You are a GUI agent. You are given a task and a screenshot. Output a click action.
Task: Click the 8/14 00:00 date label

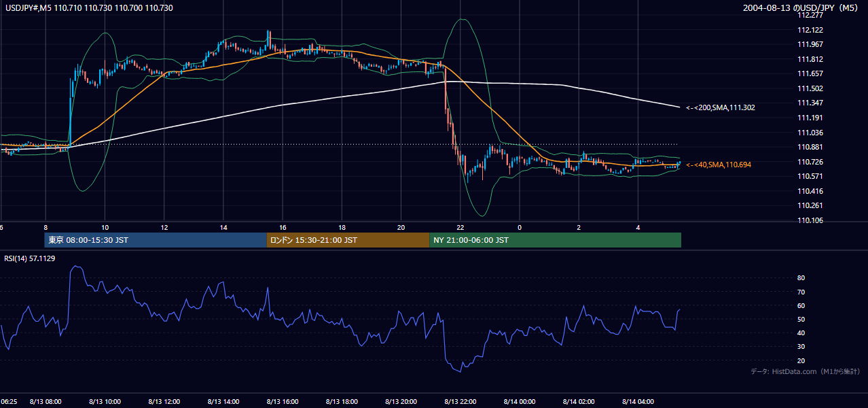click(x=520, y=402)
